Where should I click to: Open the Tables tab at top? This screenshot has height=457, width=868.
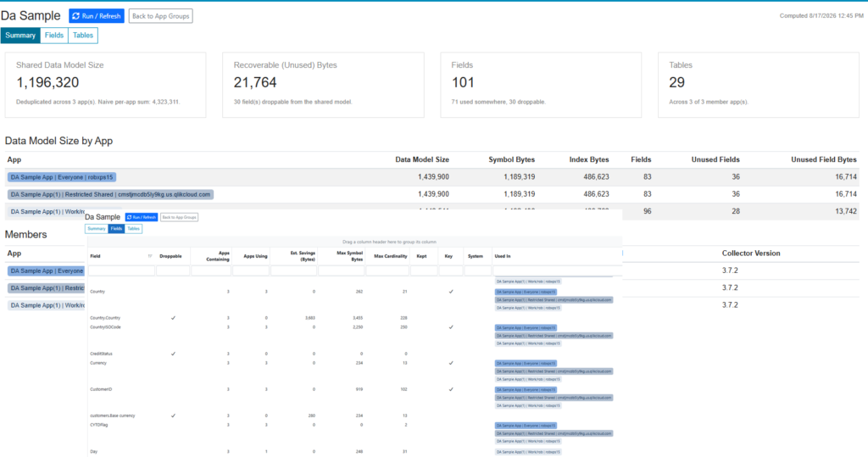83,36
